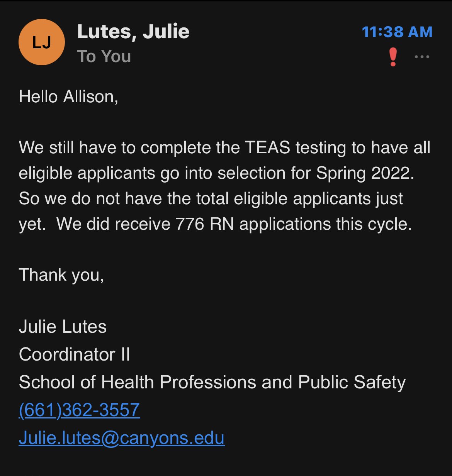The width and height of the screenshot is (452, 476).
Task: Open the three-dot more options menu
Action: [422, 57]
